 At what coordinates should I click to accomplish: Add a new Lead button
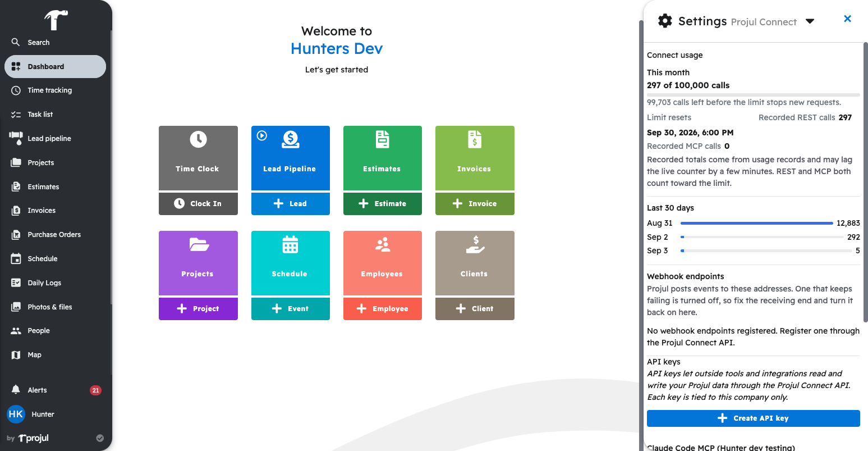(x=290, y=204)
